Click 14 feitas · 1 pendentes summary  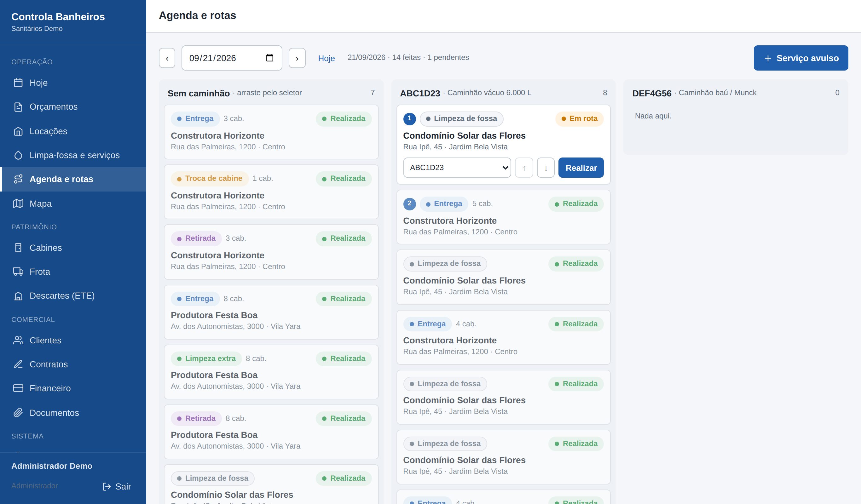(x=430, y=58)
